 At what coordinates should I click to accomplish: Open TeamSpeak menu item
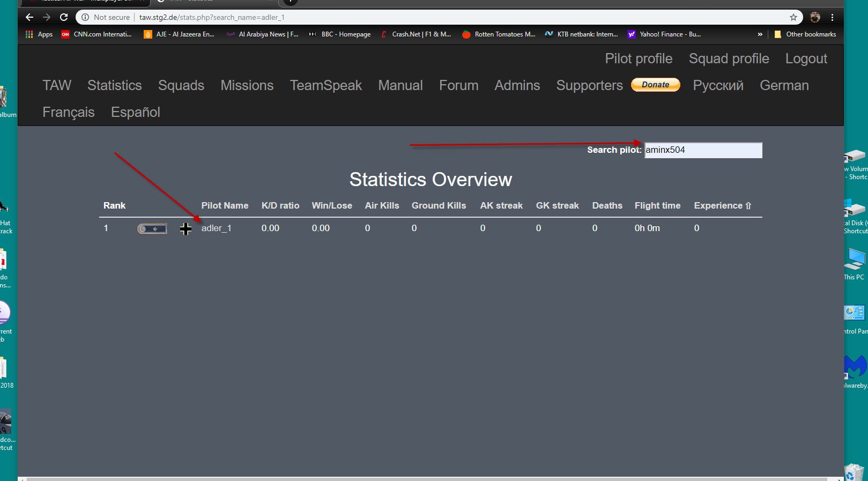326,85
